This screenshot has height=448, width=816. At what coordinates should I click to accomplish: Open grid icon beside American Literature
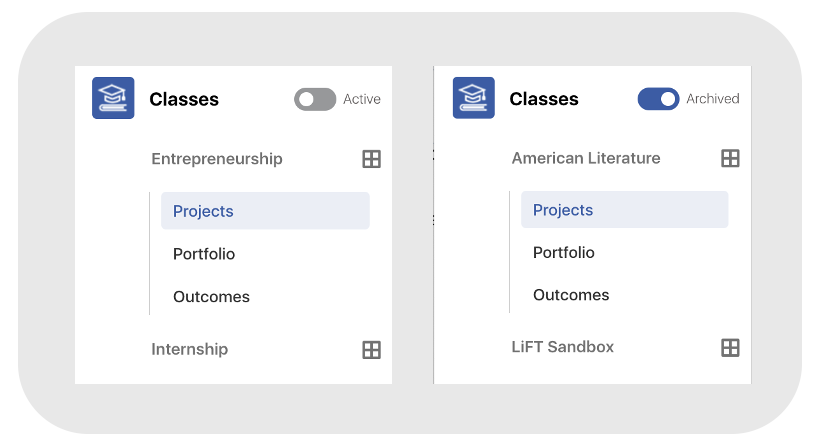[x=730, y=158]
